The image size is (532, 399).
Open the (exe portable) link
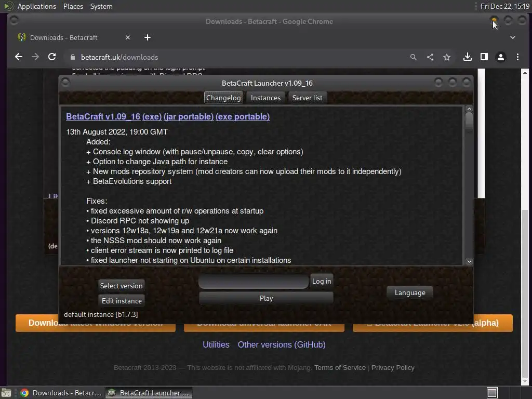243,116
